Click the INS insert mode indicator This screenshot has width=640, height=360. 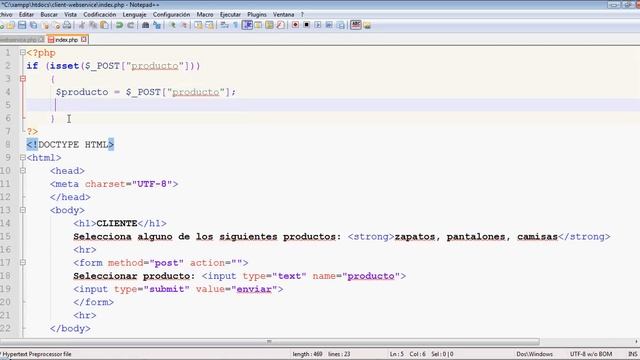coord(633,354)
